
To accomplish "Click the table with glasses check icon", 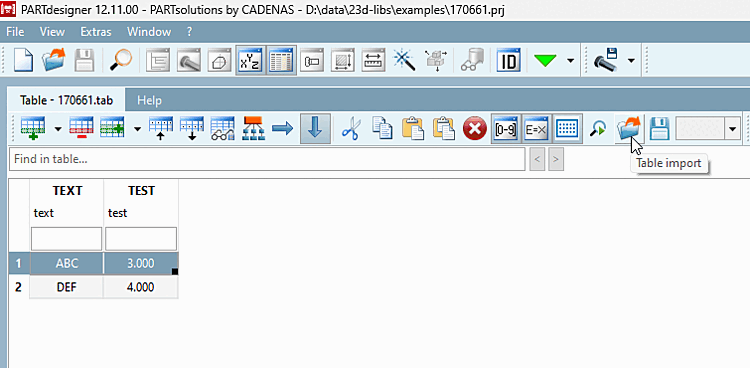I will pyautogui.click(x=223, y=129).
